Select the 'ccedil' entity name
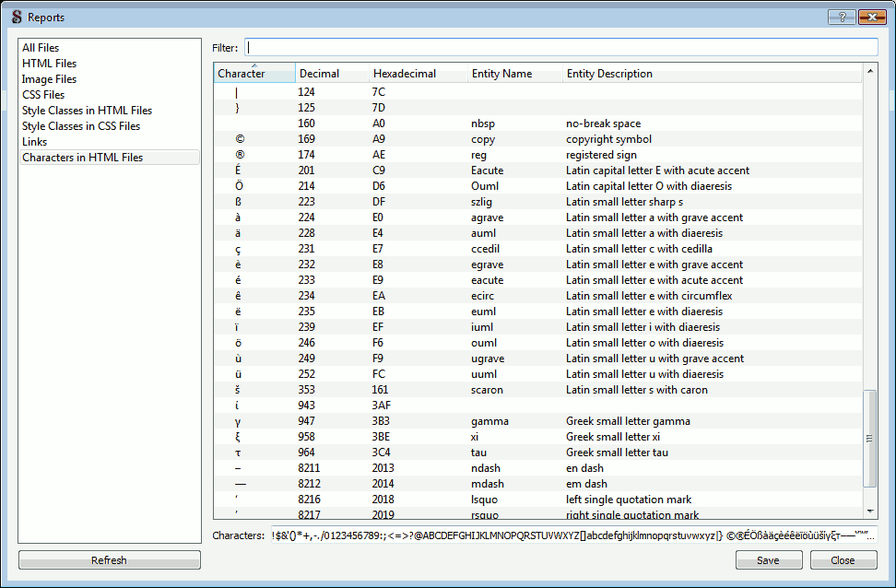This screenshot has height=588, width=896. [484, 249]
